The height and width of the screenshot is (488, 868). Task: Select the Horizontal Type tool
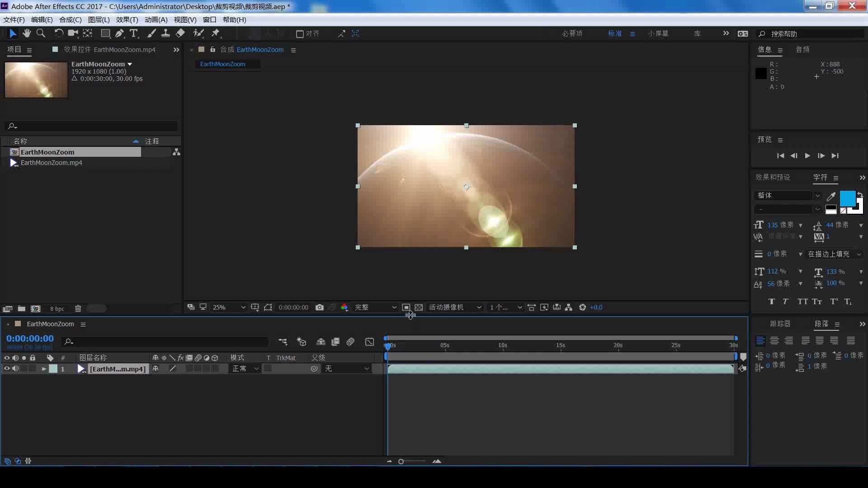coord(134,33)
